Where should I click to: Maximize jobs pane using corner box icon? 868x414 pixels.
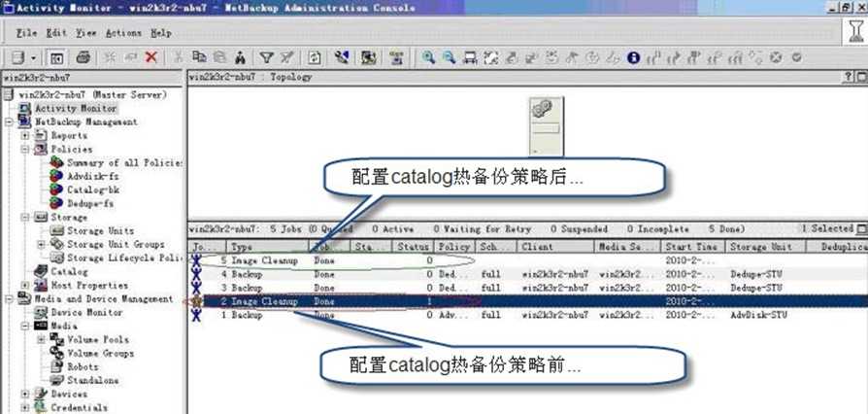[x=861, y=229]
